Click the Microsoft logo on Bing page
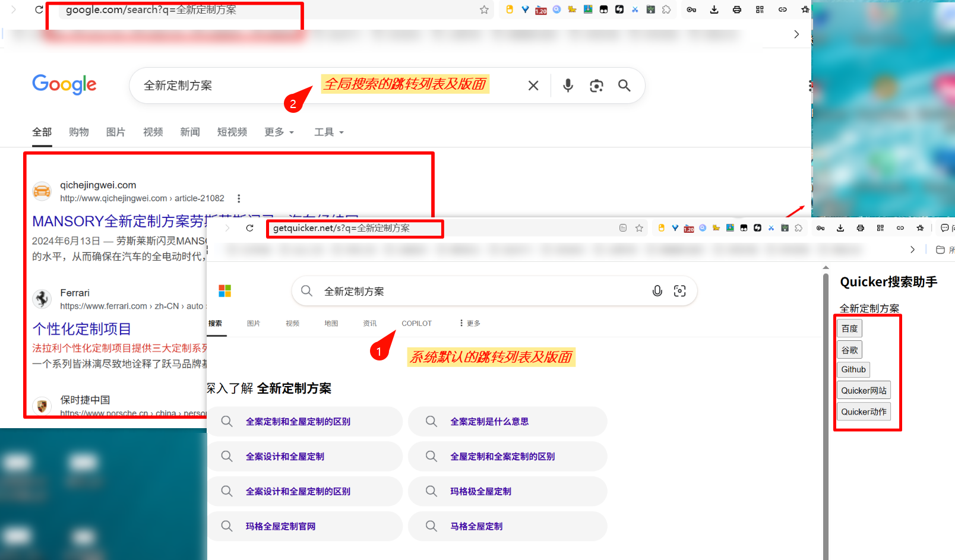955x560 pixels. 224,291
